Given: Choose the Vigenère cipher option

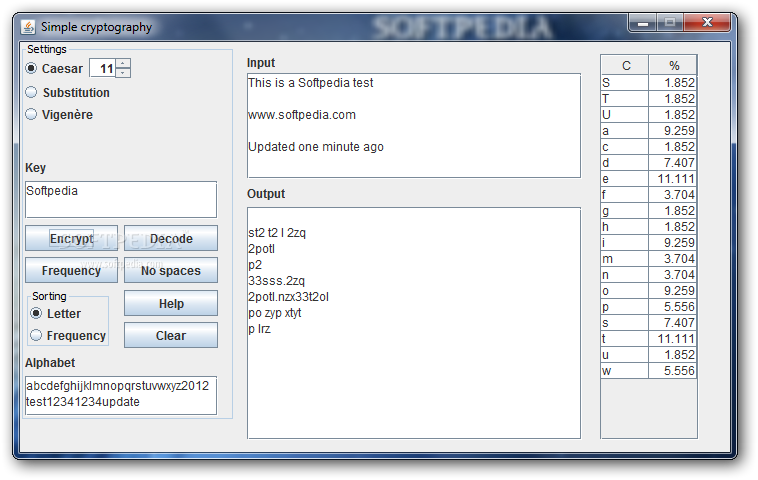Looking at the screenshot, I should tap(31, 114).
